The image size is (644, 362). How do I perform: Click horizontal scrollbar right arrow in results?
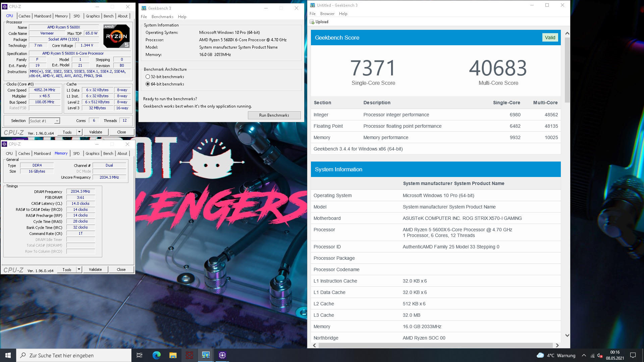coord(557,345)
